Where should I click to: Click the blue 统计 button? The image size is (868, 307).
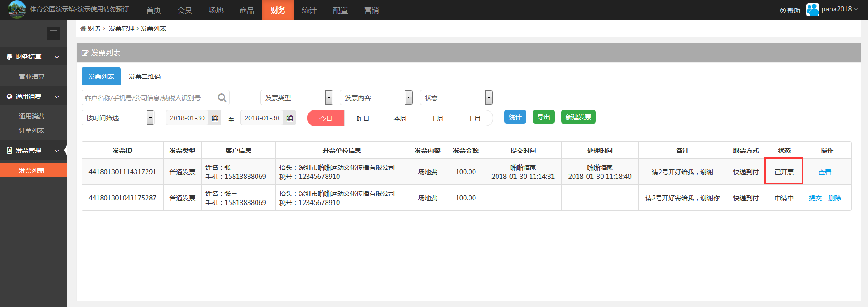pyautogui.click(x=515, y=117)
